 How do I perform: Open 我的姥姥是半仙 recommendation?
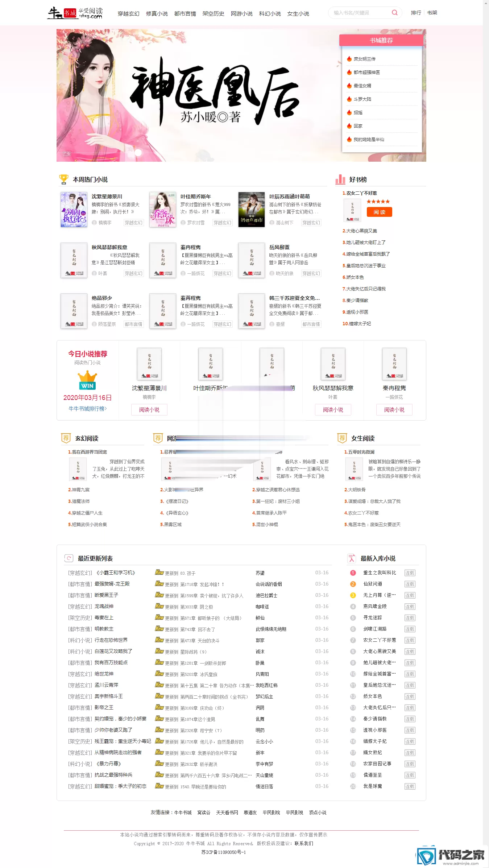369,139
